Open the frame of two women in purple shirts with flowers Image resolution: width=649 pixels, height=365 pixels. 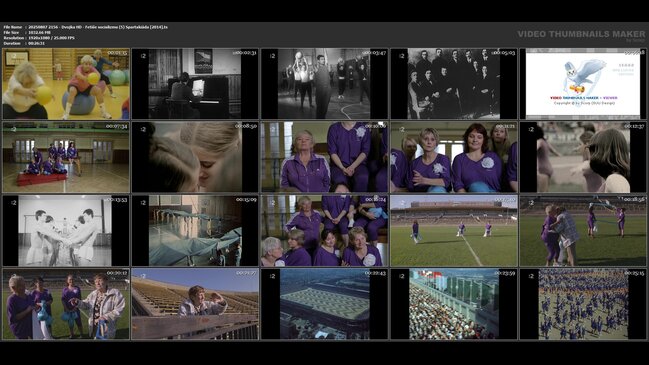click(x=454, y=157)
